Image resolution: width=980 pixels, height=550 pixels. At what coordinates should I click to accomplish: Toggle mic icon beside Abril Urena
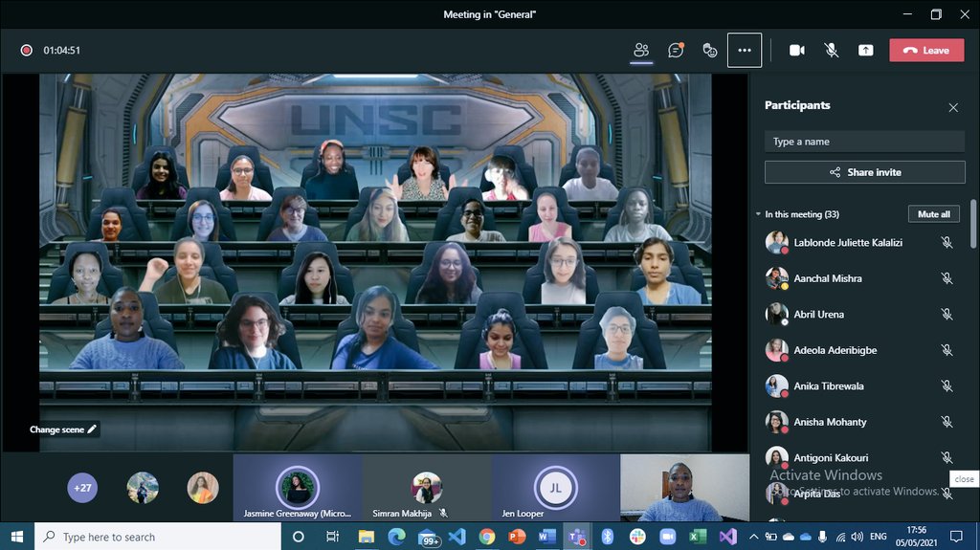[947, 315]
